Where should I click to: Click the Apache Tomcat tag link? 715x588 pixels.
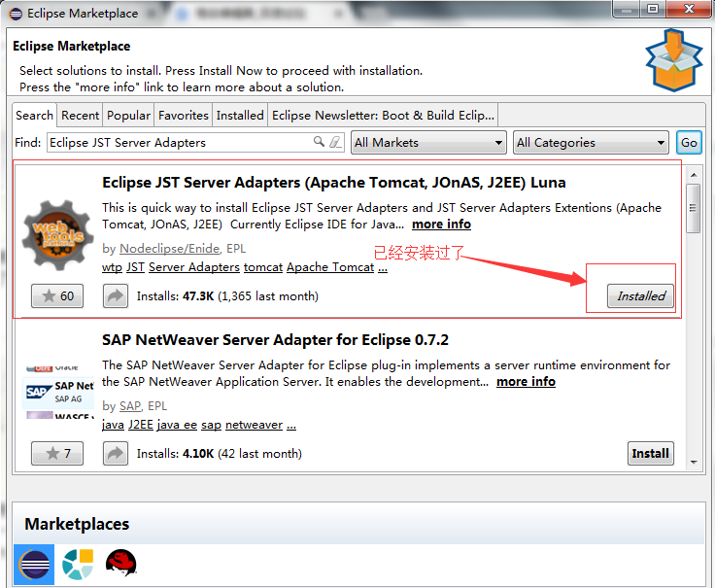(330, 267)
